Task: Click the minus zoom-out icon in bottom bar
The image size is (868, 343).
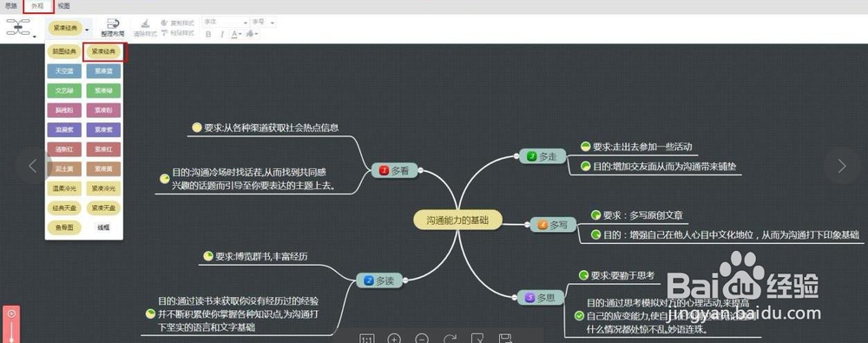Action: (x=422, y=339)
